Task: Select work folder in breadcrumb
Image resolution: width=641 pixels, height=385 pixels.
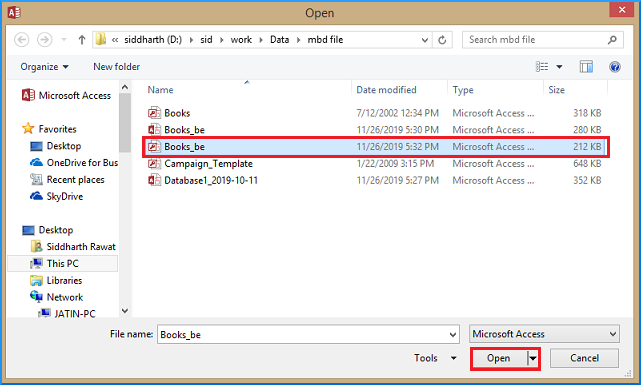Action: (x=241, y=40)
